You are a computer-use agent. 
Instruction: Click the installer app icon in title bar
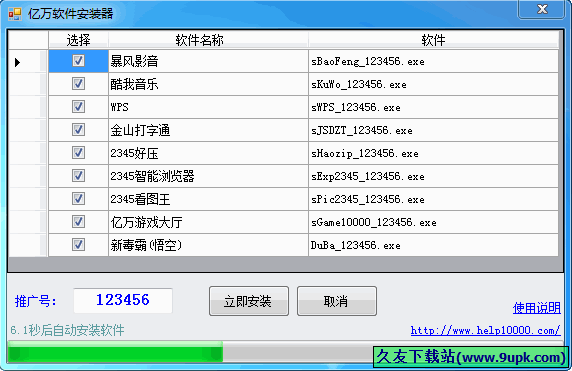(15, 14)
